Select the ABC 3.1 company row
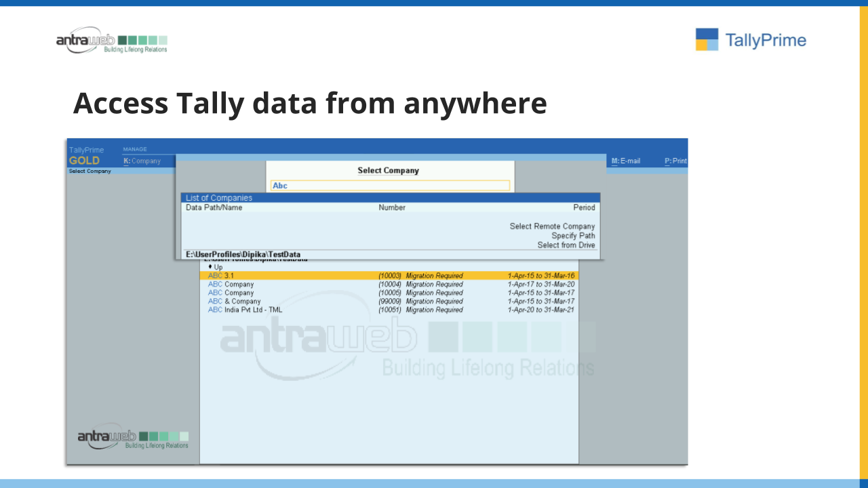The width and height of the screenshot is (868, 488). tap(389, 276)
